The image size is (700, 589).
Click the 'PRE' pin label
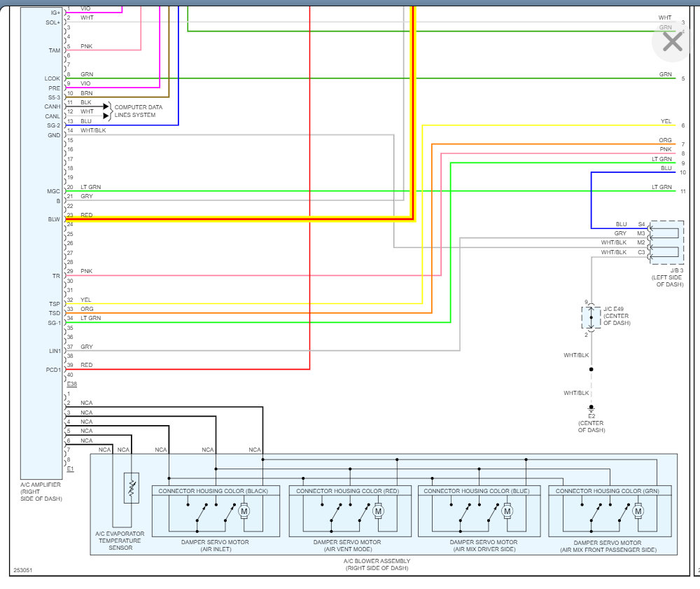tap(55, 88)
